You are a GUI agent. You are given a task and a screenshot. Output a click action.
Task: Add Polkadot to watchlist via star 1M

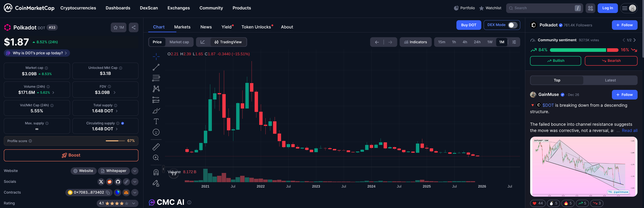tap(119, 27)
